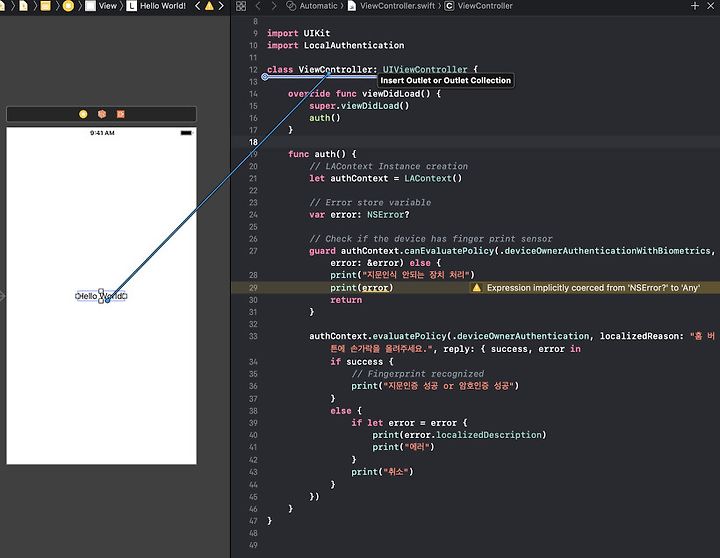Open ViewController class symbol in jump bar

pos(478,6)
